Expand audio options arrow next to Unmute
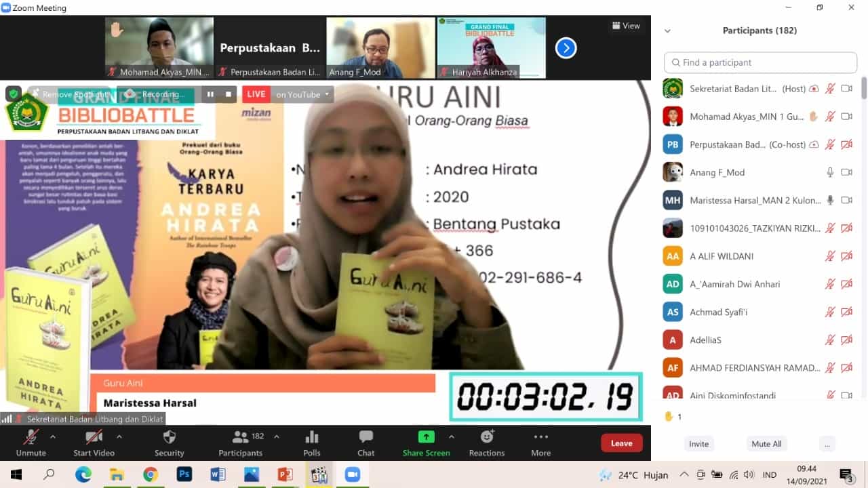Image resolution: width=868 pixels, height=488 pixels. pyautogui.click(x=53, y=437)
